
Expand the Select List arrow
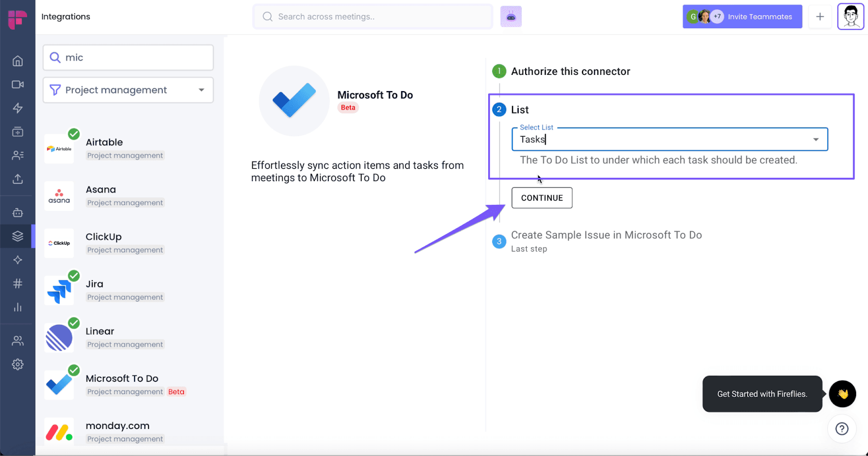tap(816, 140)
